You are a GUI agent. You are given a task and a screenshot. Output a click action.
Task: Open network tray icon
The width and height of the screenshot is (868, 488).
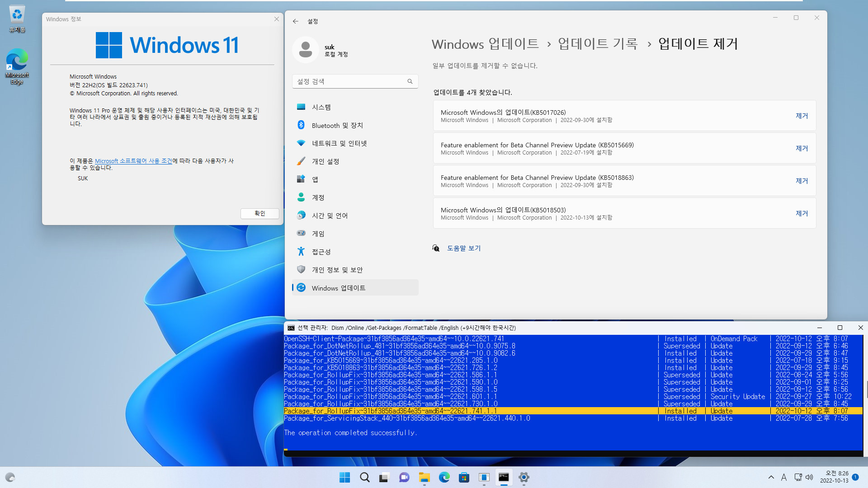point(798,477)
